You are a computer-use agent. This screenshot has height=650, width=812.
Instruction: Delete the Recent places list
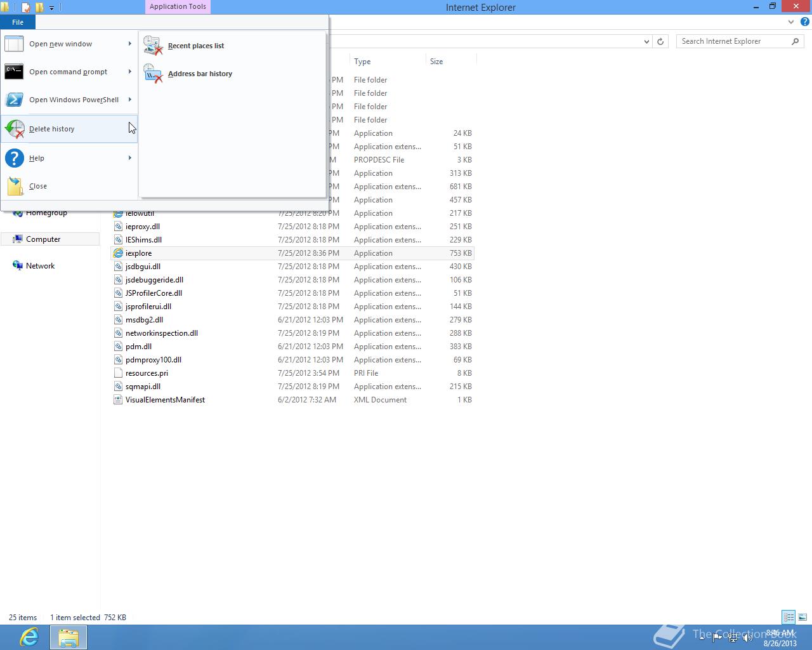[232, 46]
